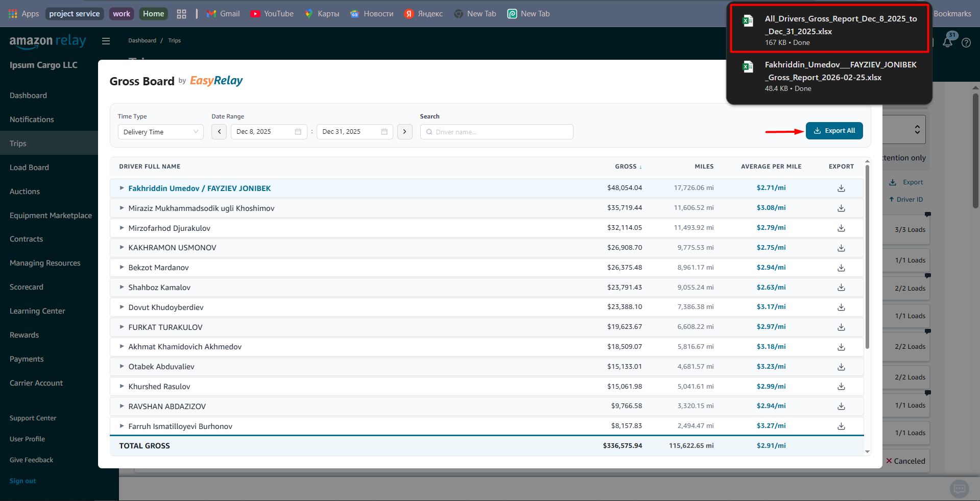
Task: Click export icon for Bekzot Mardanov
Action: point(841,268)
